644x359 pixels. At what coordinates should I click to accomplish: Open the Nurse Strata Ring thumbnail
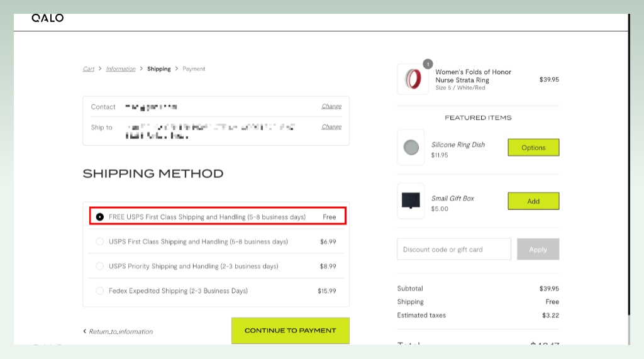(413, 79)
